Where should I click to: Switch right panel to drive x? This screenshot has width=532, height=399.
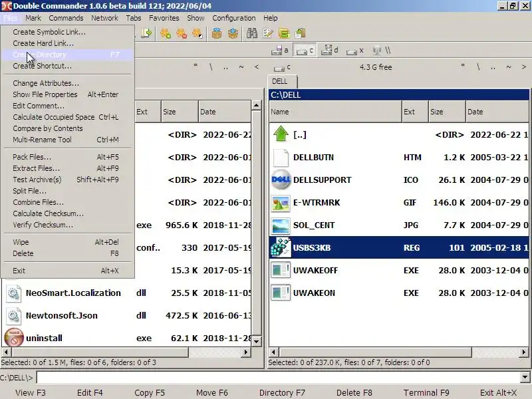click(x=354, y=51)
